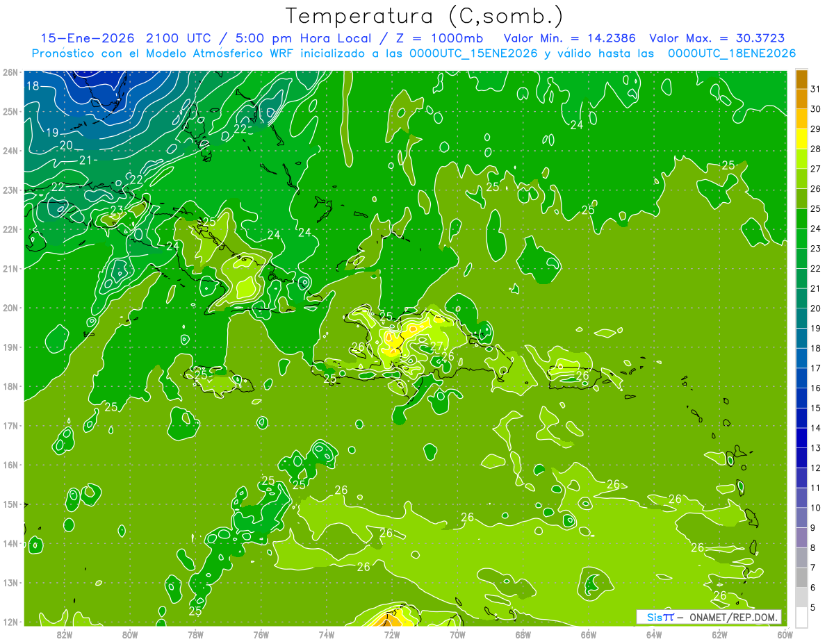834x644 pixels.
Task: Click the longitude label '80W'
Action: point(129,634)
